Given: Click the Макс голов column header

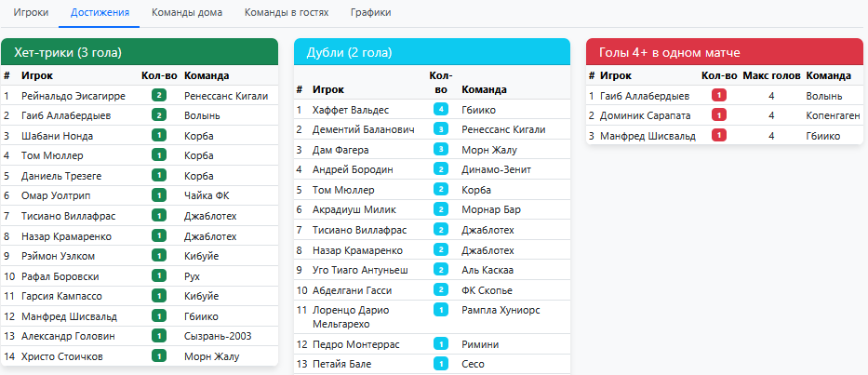Looking at the screenshot, I should [771, 75].
